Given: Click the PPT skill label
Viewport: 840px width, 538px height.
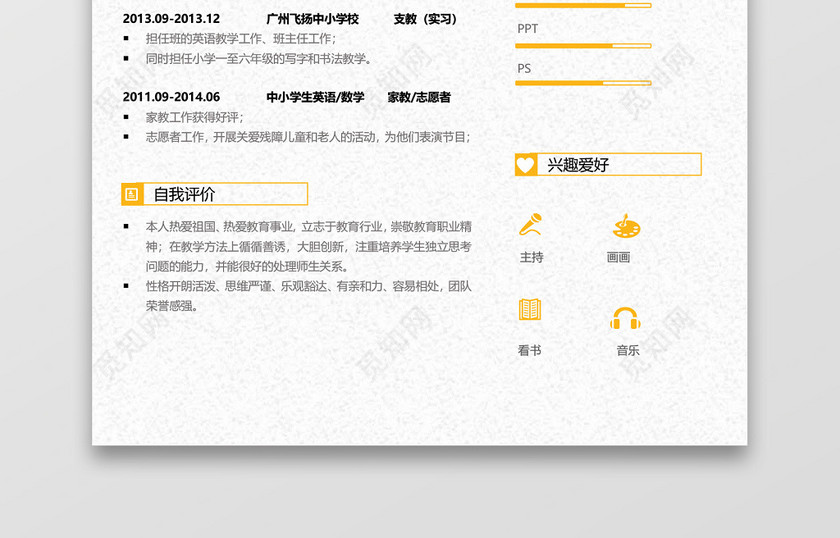Looking at the screenshot, I should (527, 29).
